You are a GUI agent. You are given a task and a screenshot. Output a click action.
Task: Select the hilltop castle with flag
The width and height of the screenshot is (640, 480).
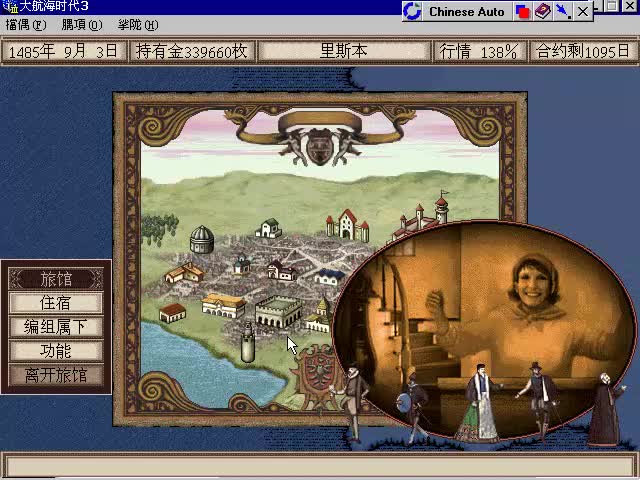422,218
